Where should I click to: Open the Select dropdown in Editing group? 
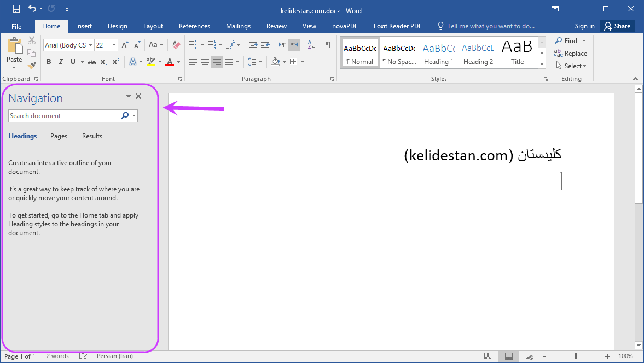571,66
